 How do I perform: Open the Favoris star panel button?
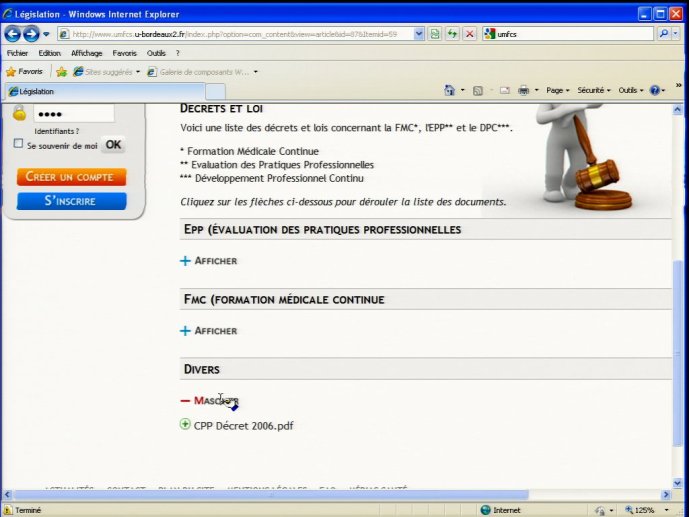25,72
